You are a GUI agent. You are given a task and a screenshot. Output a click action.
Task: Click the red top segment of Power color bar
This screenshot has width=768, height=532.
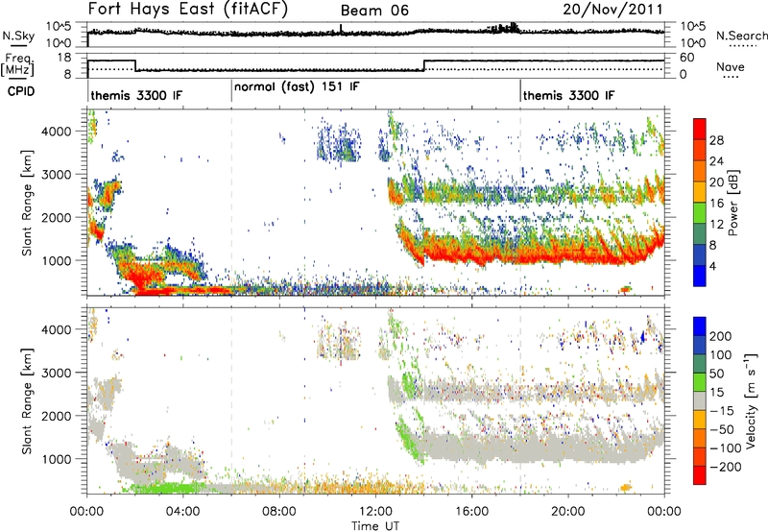pyautogui.click(x=700, y=129)
